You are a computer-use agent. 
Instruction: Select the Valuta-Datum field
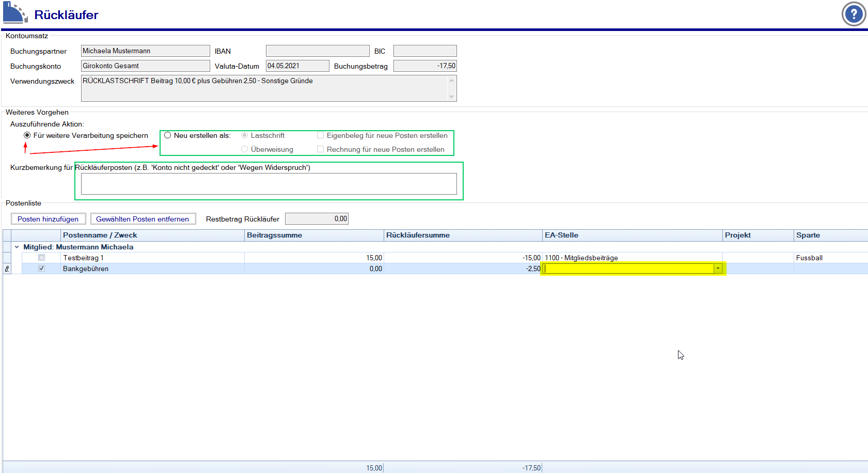[x=297, y=66]
